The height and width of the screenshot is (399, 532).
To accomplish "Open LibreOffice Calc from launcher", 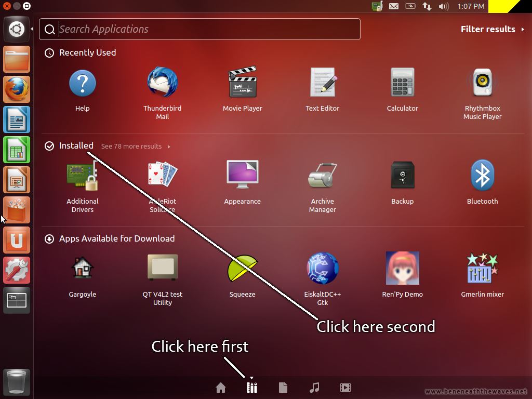I will pos(17,150).
